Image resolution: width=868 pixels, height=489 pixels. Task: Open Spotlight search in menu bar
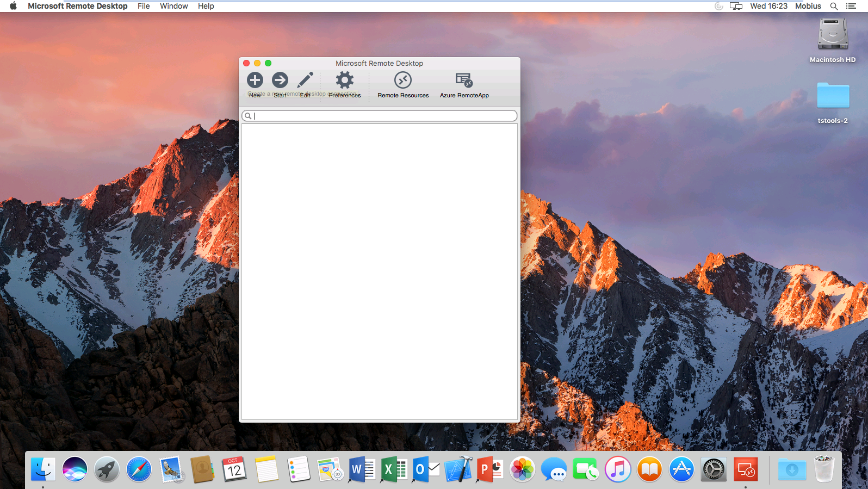pyautogui.click(x=834, y=6)
